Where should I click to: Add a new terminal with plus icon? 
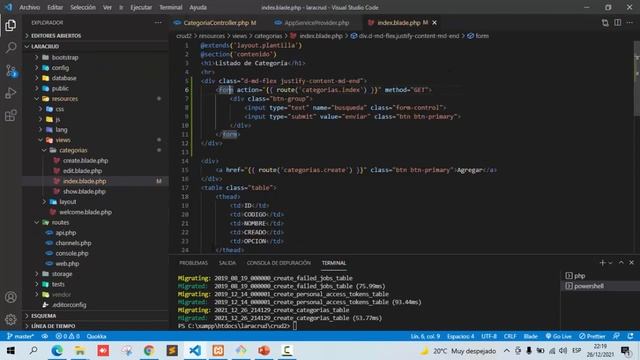coord(602,263)
